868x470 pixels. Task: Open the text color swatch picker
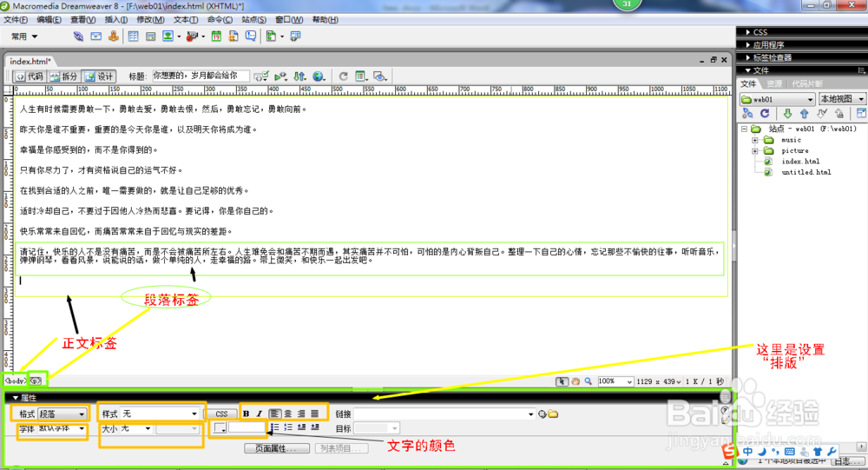click(220, 428)
